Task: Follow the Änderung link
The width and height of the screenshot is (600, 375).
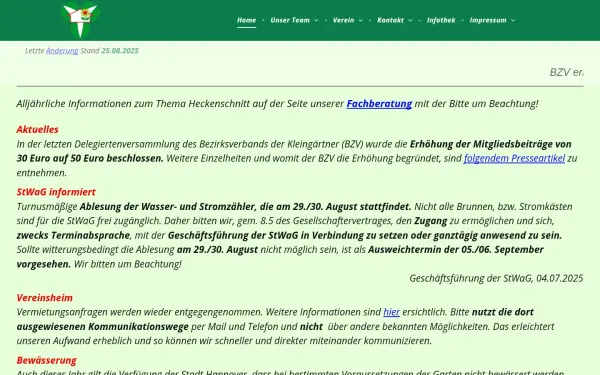Action: 62,51
